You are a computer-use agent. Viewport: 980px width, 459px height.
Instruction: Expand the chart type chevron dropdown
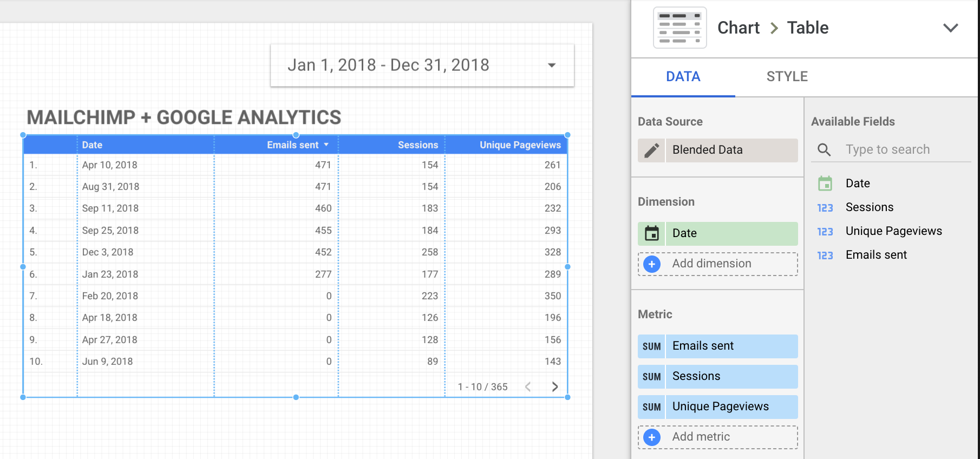click(x=950, y=28)
